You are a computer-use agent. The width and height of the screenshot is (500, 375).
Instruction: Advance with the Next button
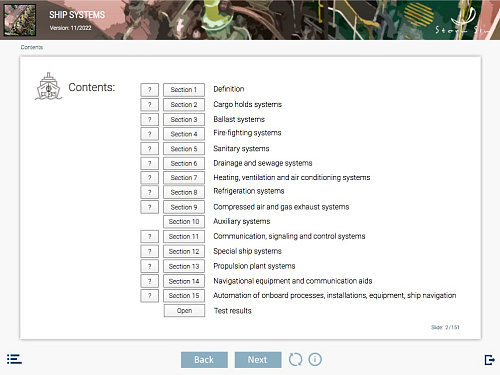(258, 360)
